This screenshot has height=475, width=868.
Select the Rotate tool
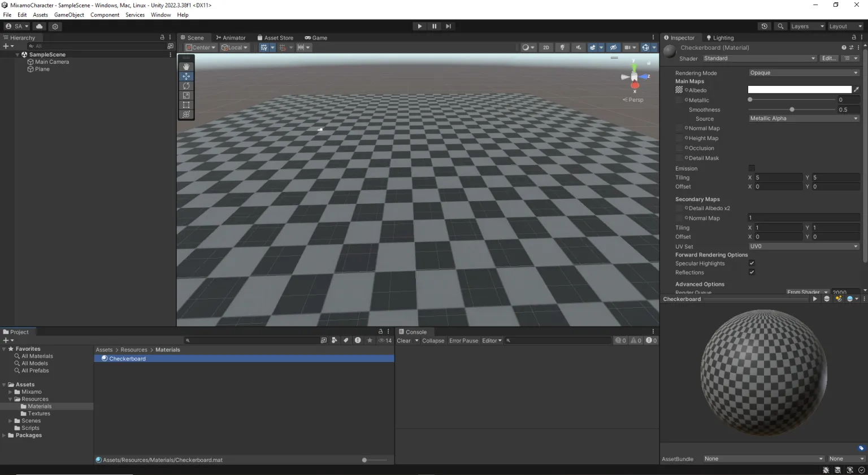pos(186,86)
